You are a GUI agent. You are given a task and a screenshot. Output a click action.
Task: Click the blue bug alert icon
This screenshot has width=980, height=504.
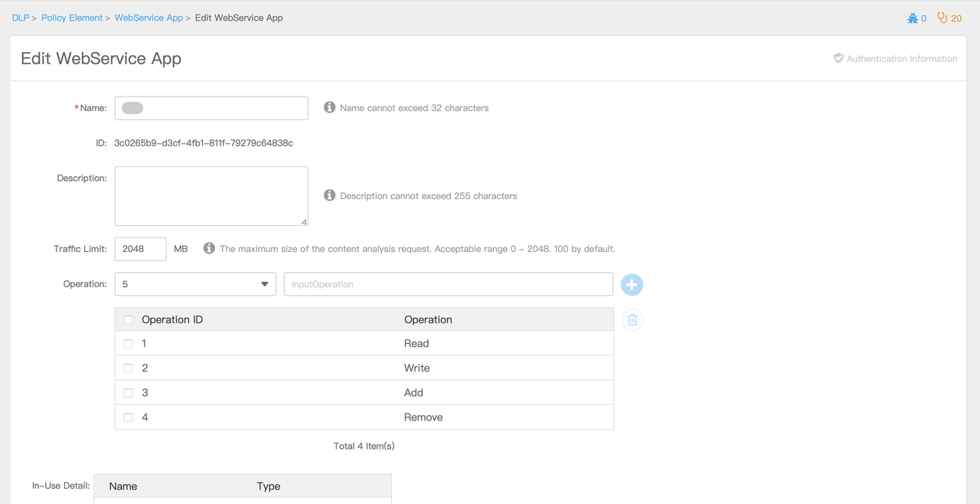(x=912, y=17)
